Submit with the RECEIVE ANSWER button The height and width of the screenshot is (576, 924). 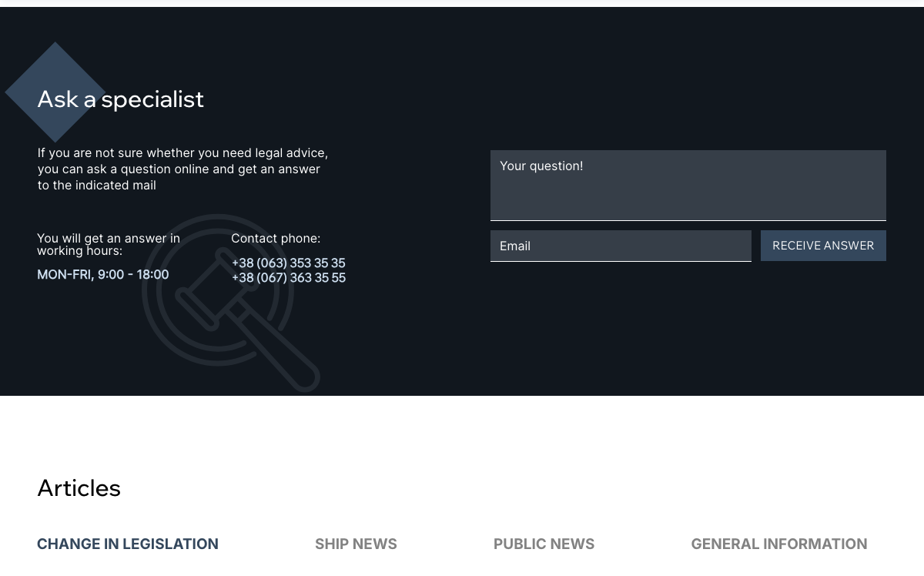tap(823, 246)
